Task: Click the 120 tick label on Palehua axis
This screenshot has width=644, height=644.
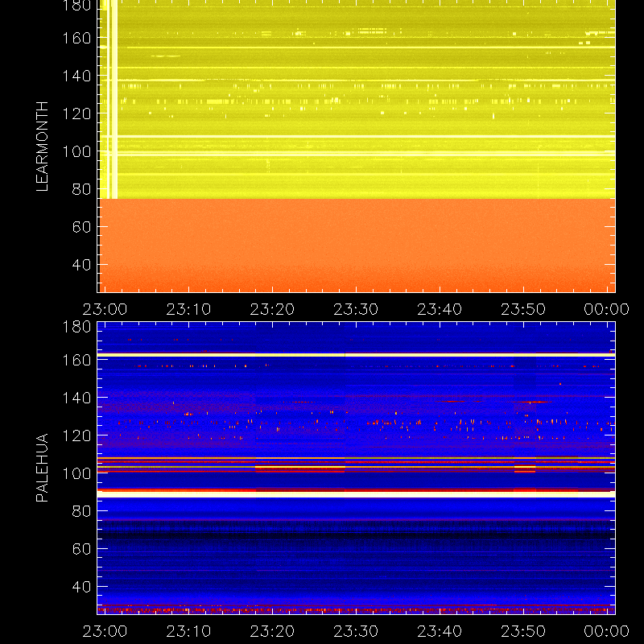Action: 76,436
